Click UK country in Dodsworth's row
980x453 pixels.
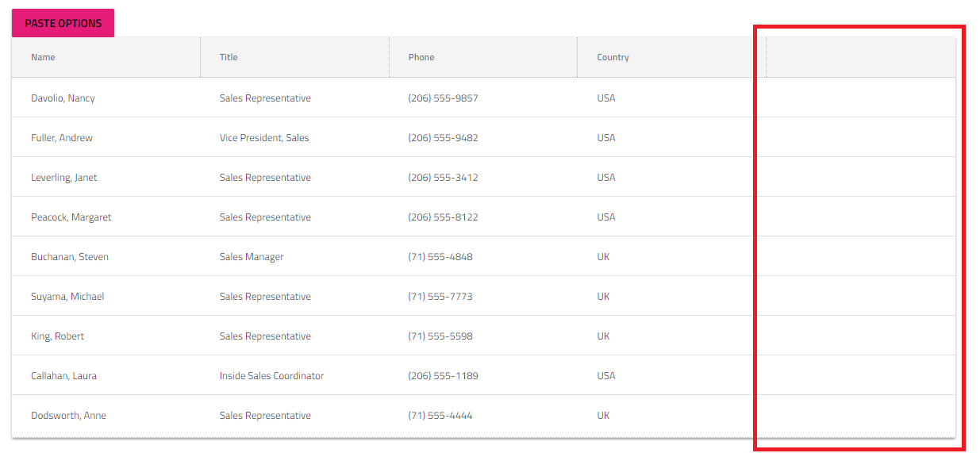click(x=604, y=416)
